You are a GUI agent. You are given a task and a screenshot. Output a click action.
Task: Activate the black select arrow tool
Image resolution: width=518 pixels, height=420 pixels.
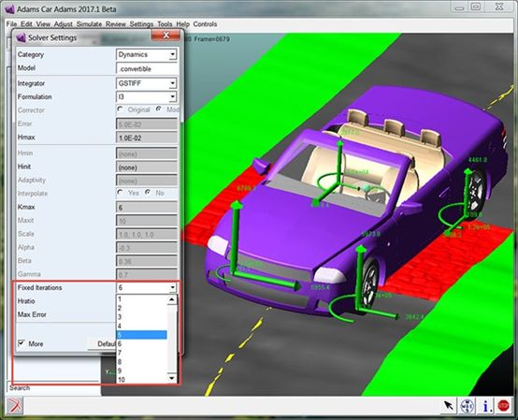(449, 405)
